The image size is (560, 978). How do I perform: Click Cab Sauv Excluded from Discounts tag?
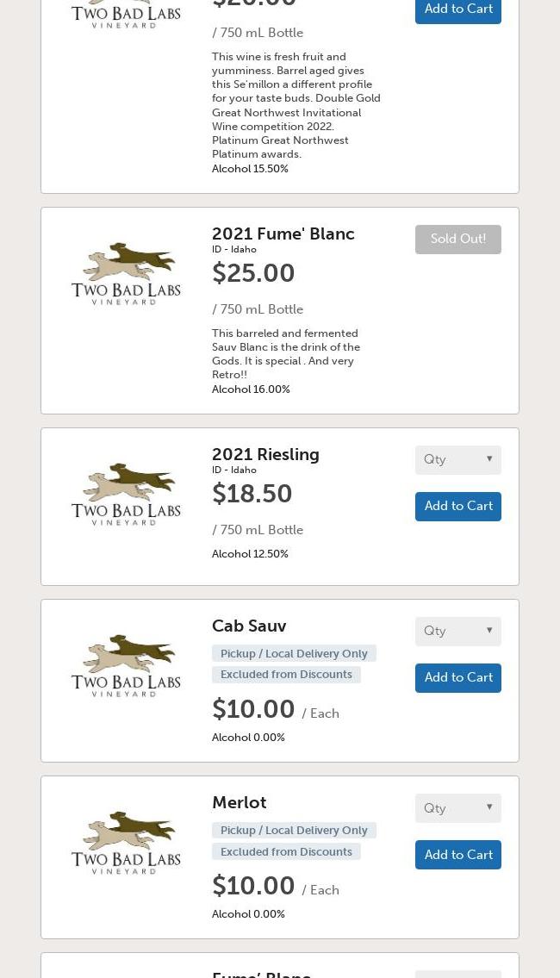(x=286, y=674)
